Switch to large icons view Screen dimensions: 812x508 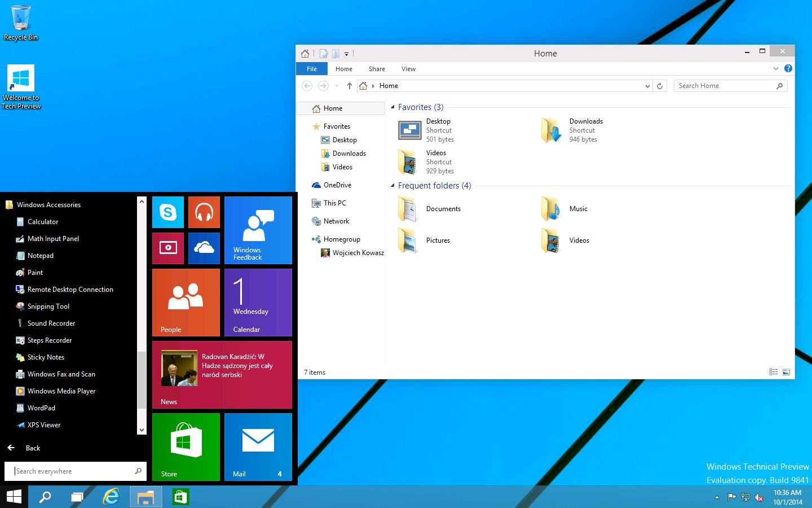tap(786, 372)
